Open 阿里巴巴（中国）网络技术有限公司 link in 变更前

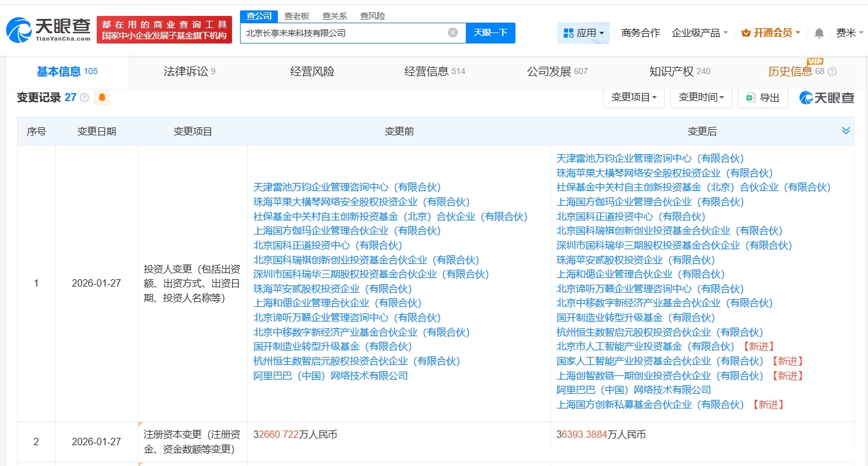click(331, 375)
